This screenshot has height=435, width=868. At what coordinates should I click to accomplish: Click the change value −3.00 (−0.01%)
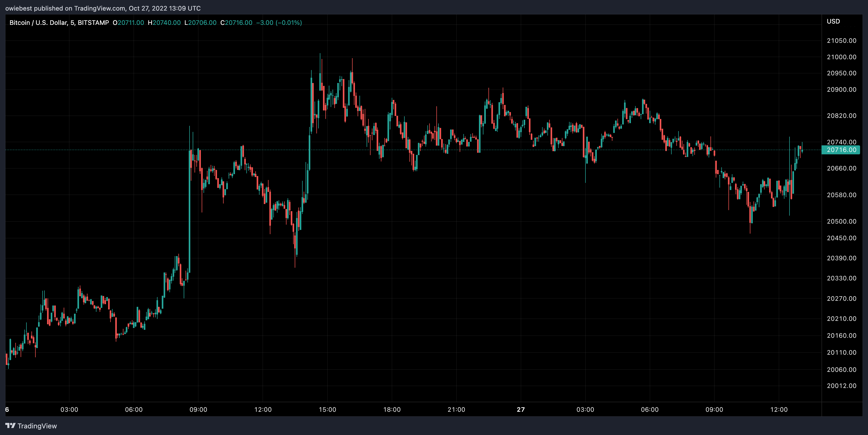pyautogui.click(x=279, y=22)
